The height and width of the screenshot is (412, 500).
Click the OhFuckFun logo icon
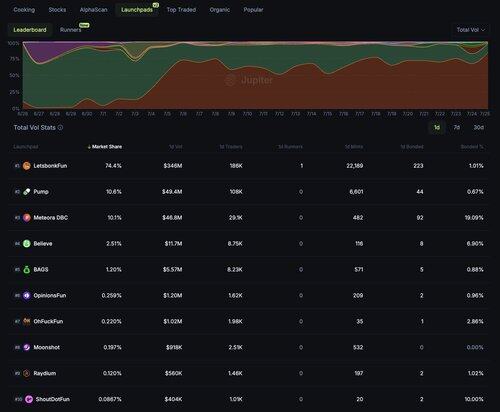(x=27, y=321)
